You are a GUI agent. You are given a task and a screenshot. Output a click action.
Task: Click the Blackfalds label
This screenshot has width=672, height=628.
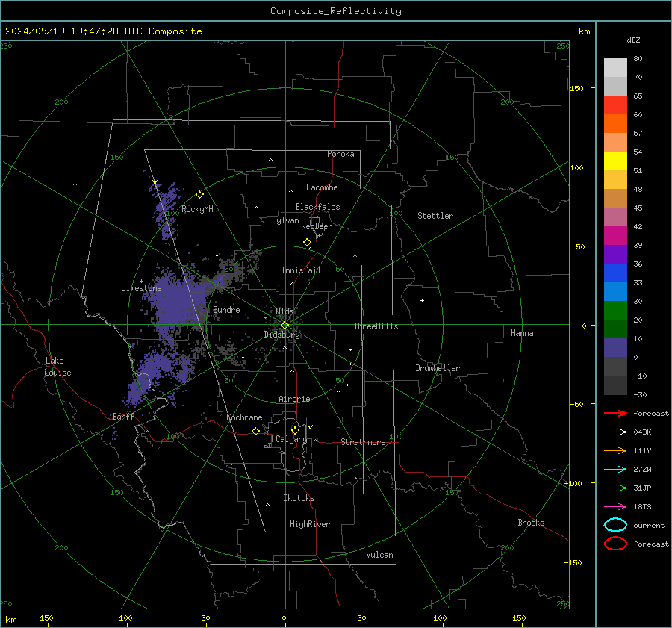(317, 207)
